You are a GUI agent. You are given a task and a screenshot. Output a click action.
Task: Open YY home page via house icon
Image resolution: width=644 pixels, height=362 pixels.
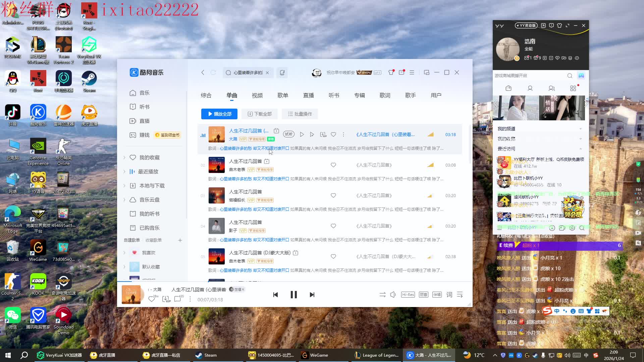click(x=508, y=88)
